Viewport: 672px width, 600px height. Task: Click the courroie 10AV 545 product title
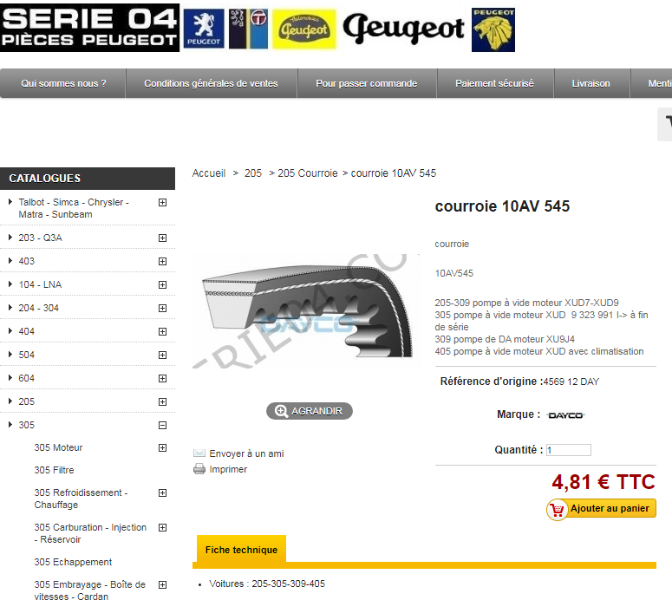502,207
